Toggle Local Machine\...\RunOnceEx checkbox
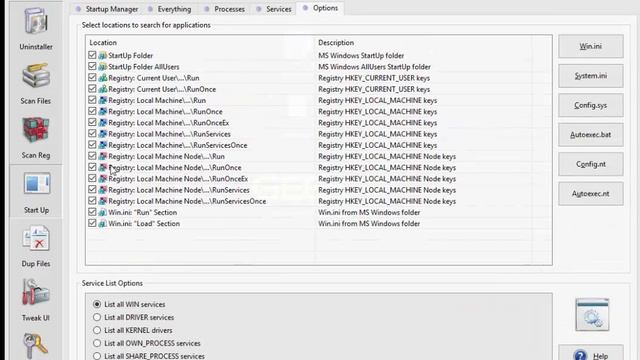 coord(92,122)
